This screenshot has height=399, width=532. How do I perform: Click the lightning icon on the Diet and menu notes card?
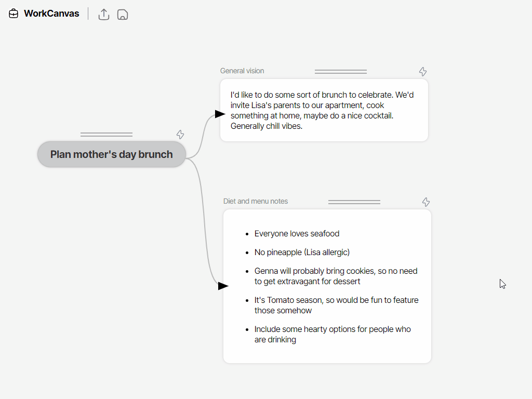pyautogui.click(x=426, y=202)
